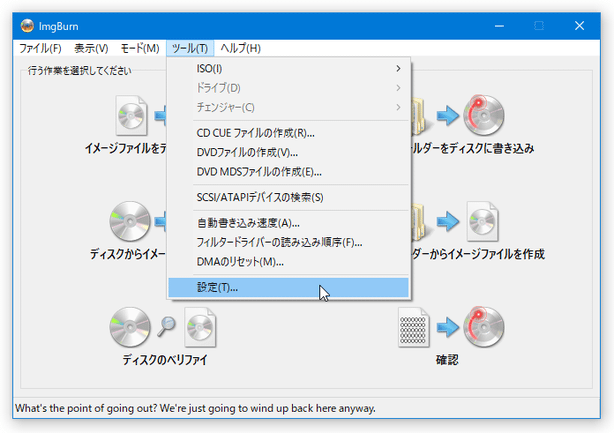Open the ヘルプ(H) menu
Viewport: 614px width, 433px height.
(x=240, y=48)
